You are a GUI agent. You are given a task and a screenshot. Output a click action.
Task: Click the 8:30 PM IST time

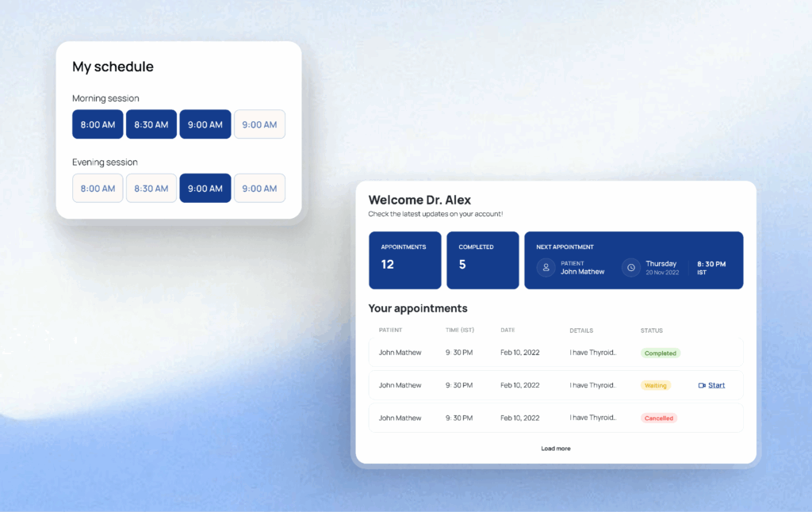pos(711,268)
